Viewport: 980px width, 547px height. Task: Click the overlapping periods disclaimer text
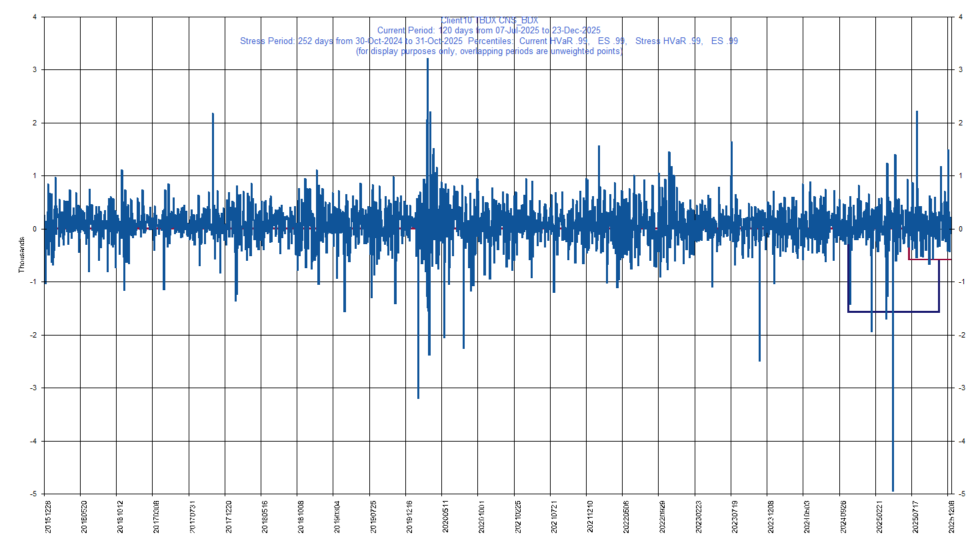pyautogui.click(x=491, y=50)
